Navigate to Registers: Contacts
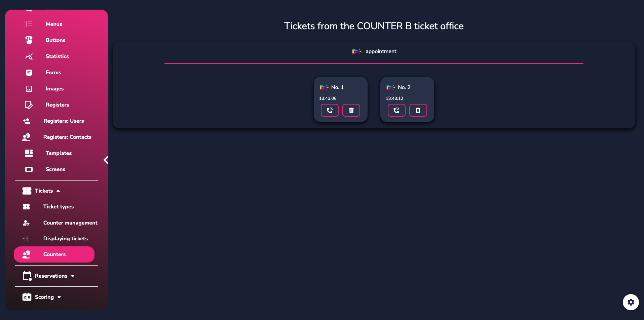 tap(67, 137)
